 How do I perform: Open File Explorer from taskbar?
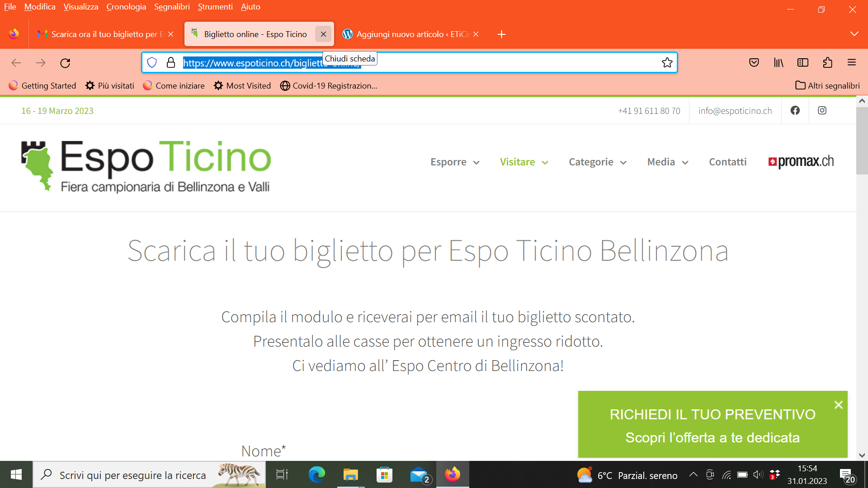350,474
